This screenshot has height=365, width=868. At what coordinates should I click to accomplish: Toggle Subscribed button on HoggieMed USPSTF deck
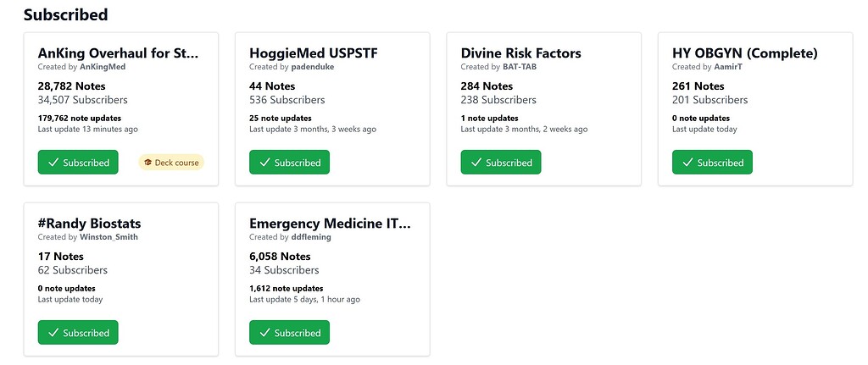click(290, 163)
